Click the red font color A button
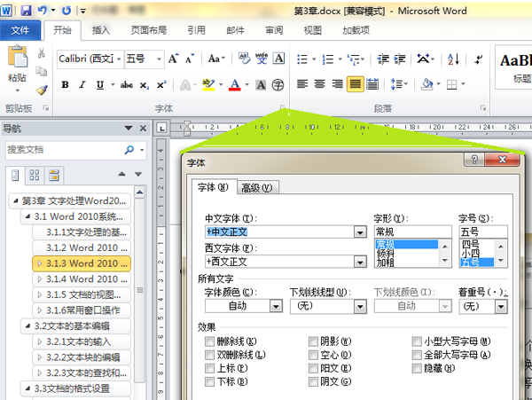This screenshot has height=400, width=532. (235, 85)
